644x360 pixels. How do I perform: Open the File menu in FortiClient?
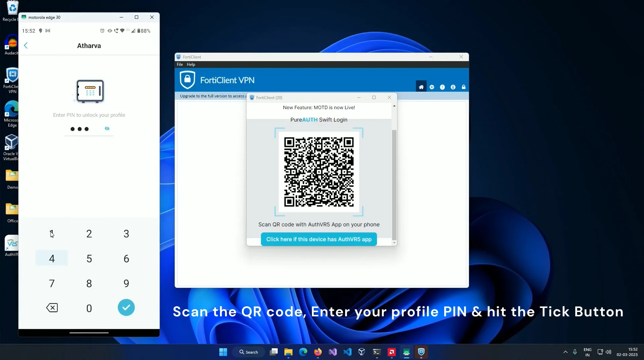pyautogui.click(x=180, y=64)
